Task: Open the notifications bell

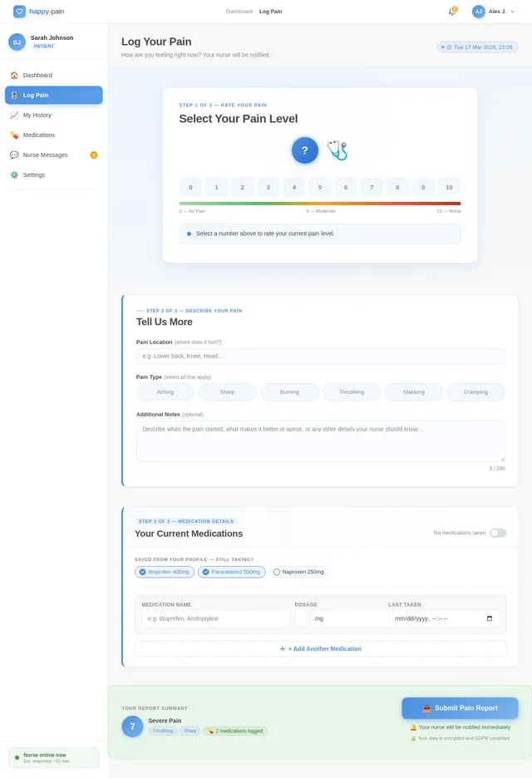Action: [x=452, y=12]
